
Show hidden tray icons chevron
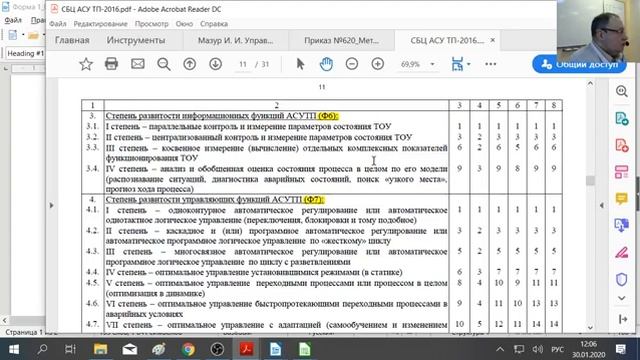point(500,349)
